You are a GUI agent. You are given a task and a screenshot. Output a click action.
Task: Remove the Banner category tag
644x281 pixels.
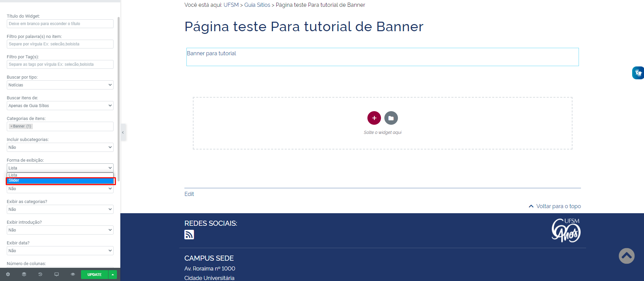(11, 126)
